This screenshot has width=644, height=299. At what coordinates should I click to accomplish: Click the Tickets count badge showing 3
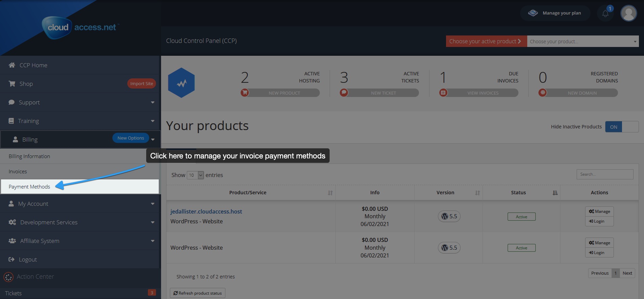(x=152, y=293)
